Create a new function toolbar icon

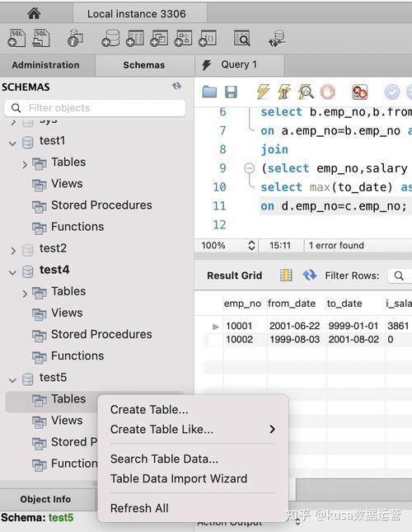click(x=208, y=38)
